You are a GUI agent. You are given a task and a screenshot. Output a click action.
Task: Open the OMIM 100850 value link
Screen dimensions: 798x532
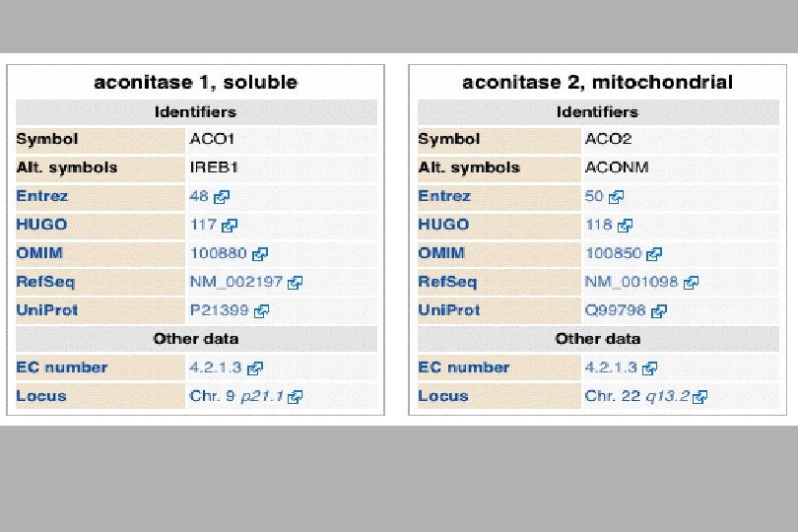pyautogui.click(x=613, y=253)
